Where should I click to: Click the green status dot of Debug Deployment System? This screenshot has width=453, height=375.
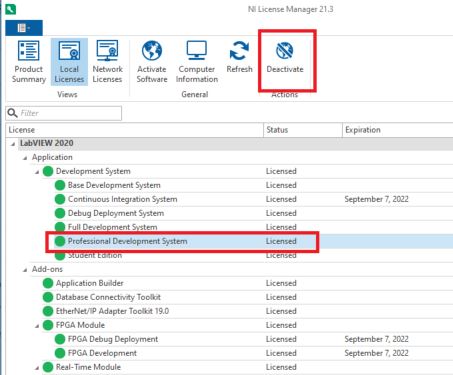60,213
